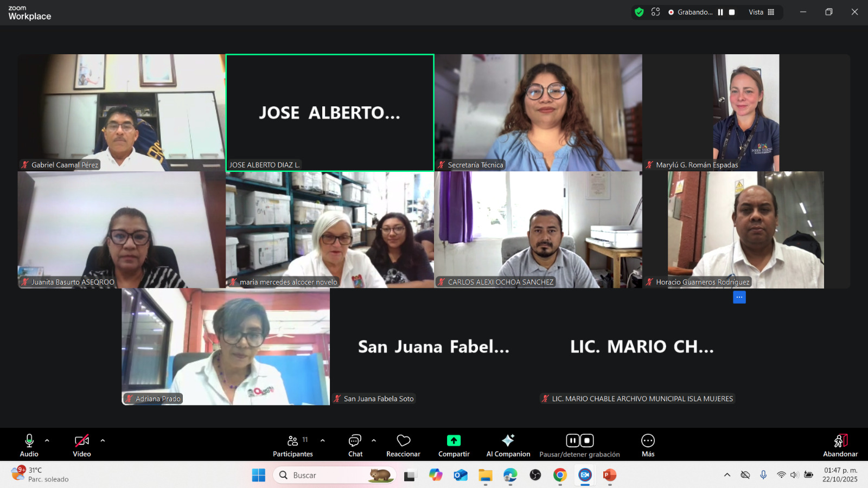The image size is (868, 488).
Task: Open the Vista layout menu
Action: [762, 12]
